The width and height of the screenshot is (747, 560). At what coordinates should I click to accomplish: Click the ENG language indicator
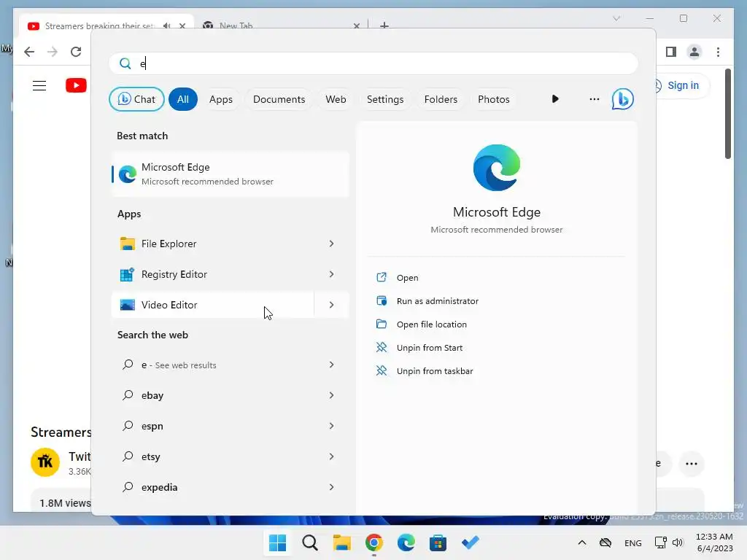tap(632, 542)
